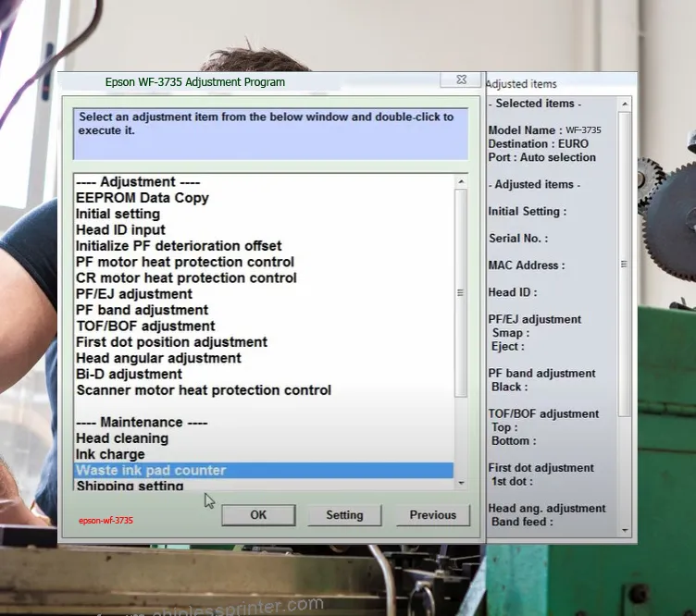The width and height of the screenshot is (696, 616).
Task: Click the Serial No. label
Action: click(x=518, y=238)
